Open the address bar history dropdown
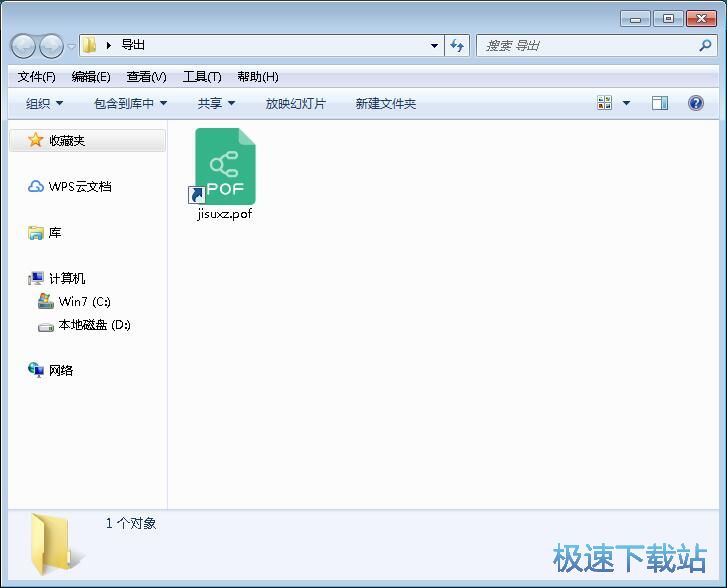The height and width of the screenshot is (588, 727). pos(434,45)
